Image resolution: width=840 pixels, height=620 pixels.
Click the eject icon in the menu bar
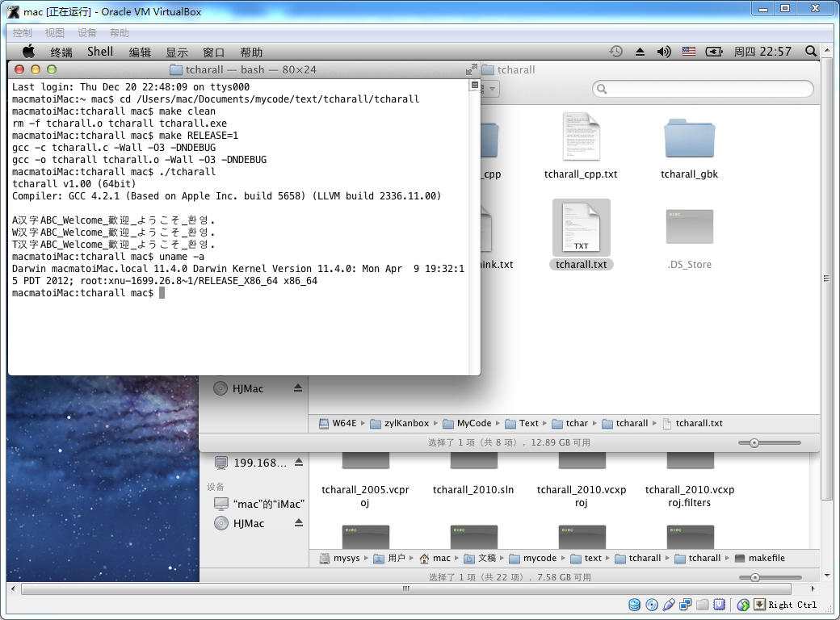[640, 52]
